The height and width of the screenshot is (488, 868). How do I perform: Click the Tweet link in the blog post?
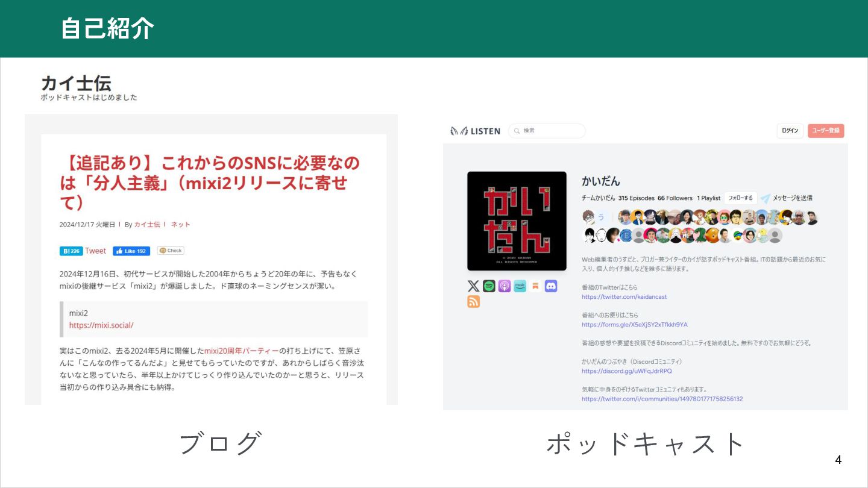tap(95, 251)
